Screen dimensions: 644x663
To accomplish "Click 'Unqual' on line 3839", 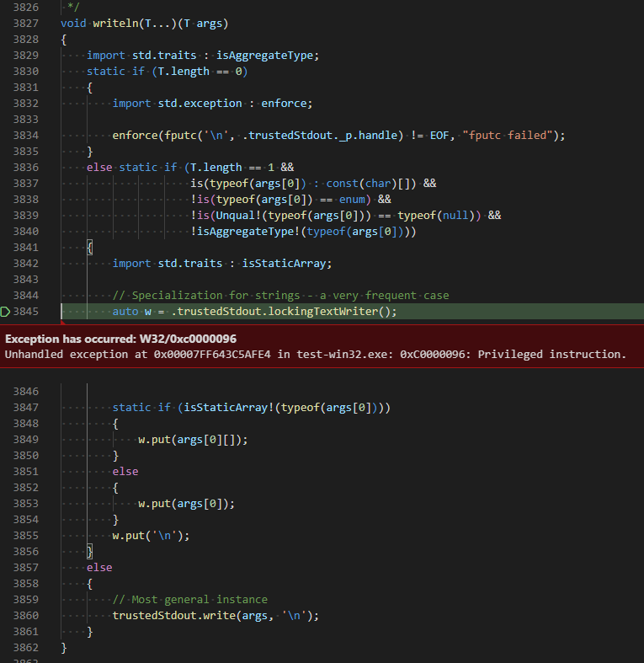I will [236, 216].
